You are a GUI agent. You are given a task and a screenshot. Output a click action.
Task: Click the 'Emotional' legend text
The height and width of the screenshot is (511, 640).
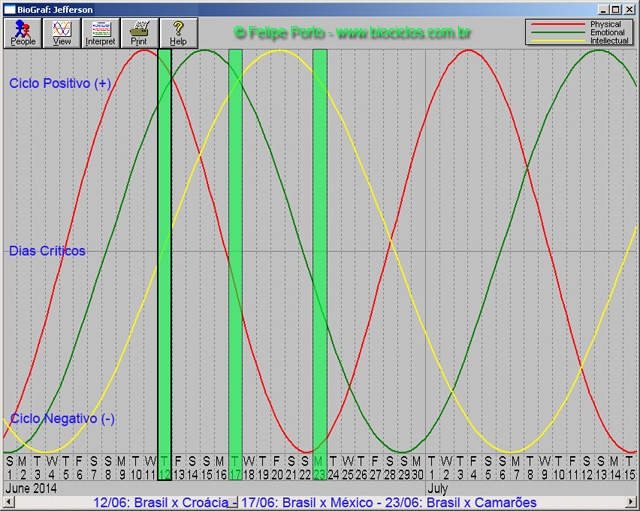point(607,32)
